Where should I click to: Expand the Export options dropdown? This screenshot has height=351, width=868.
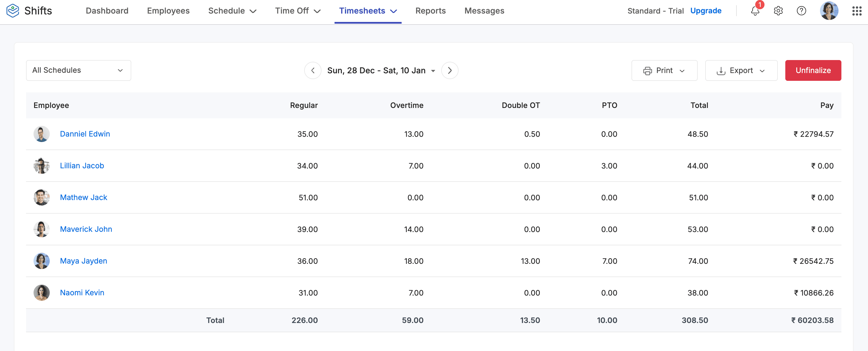pyautogui.click(x=741, y=70)
